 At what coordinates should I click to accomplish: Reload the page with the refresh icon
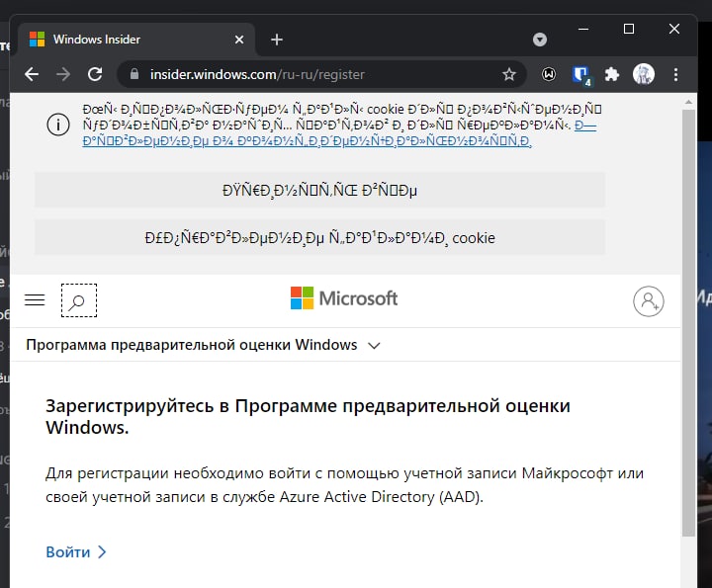(x=95, y=74)
